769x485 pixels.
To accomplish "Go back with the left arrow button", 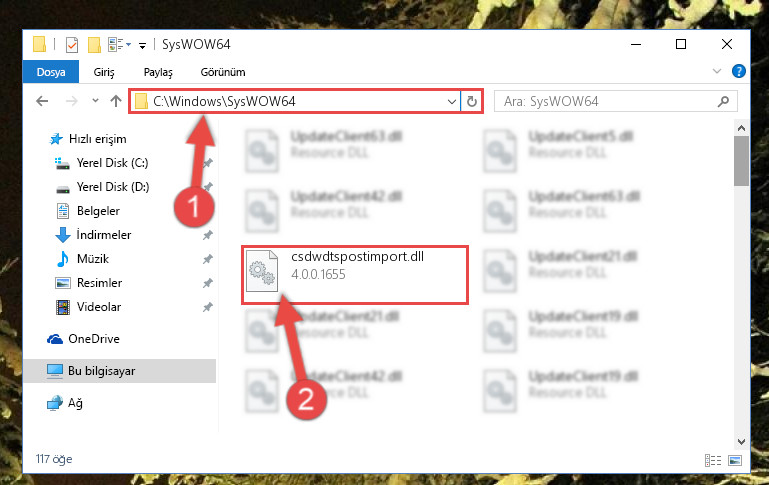I will click(x=42, y=102).
